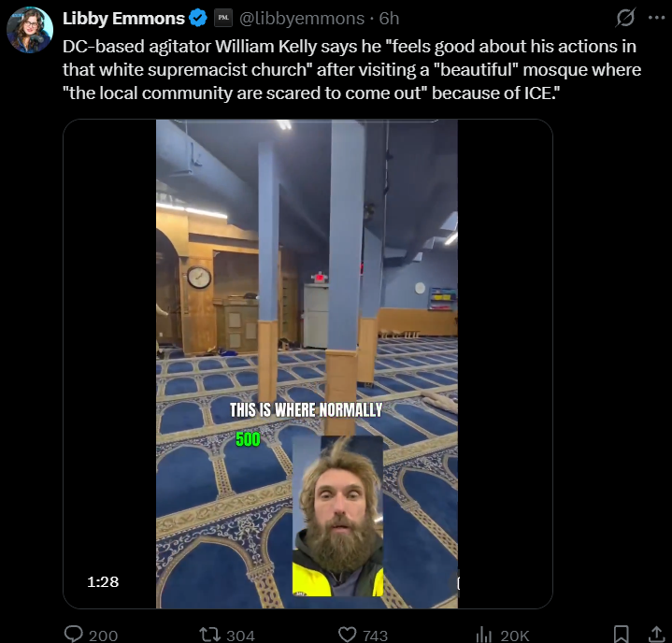The width and height of the screenshot is (672, 643).
Task: Click the wall clock in the video
Action: tap(199, 278)
